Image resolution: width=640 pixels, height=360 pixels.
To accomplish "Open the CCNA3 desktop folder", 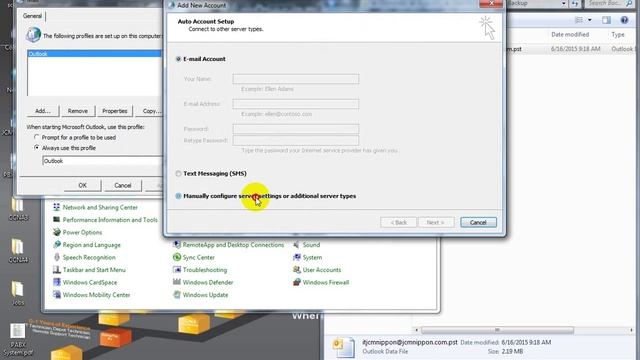I will (18, 209).
